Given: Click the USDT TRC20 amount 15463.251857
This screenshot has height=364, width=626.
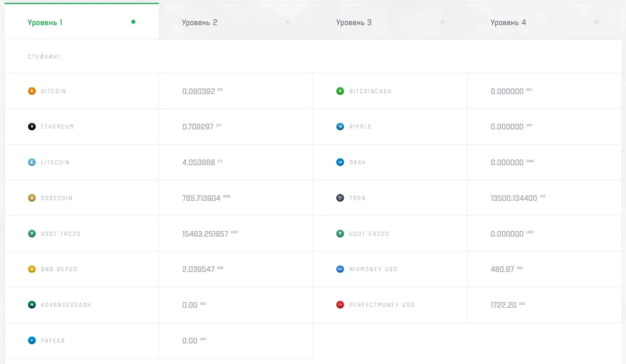Looking at the screenshot, I should click(205, 234).
